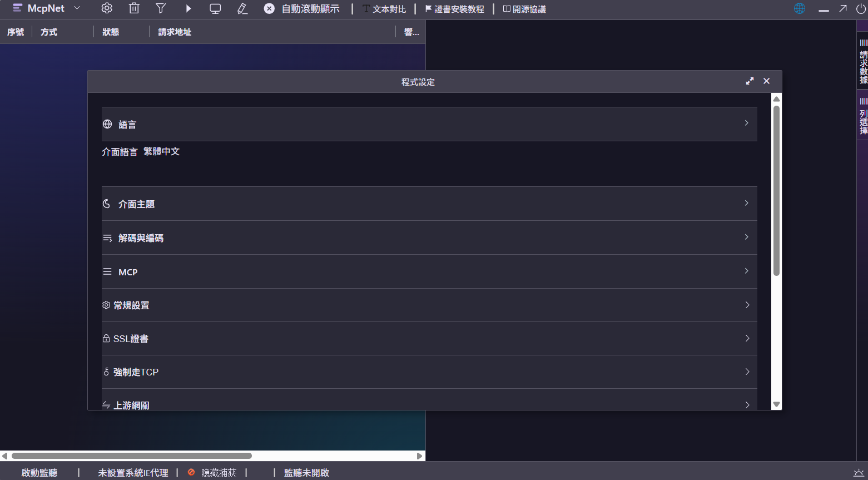Click the 狀態 column header
The width and height of the screenshot is (868, 480).
click(x=111, y=32)
